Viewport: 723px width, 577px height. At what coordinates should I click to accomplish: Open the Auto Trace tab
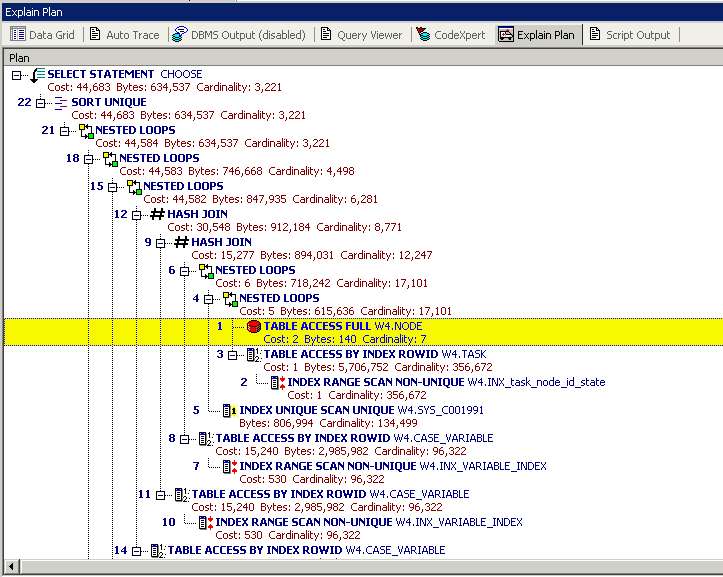click(124, 35)
